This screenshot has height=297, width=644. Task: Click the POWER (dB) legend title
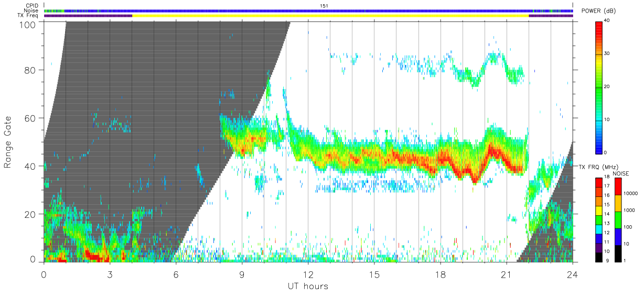point(598,11)
